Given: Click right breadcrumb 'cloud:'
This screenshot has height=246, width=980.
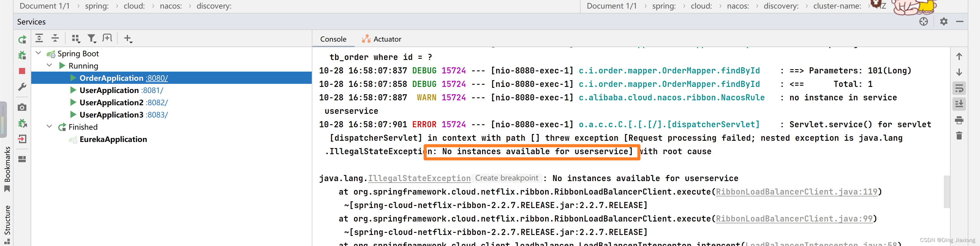Looking at the screenshot, I should pos(701,6).
